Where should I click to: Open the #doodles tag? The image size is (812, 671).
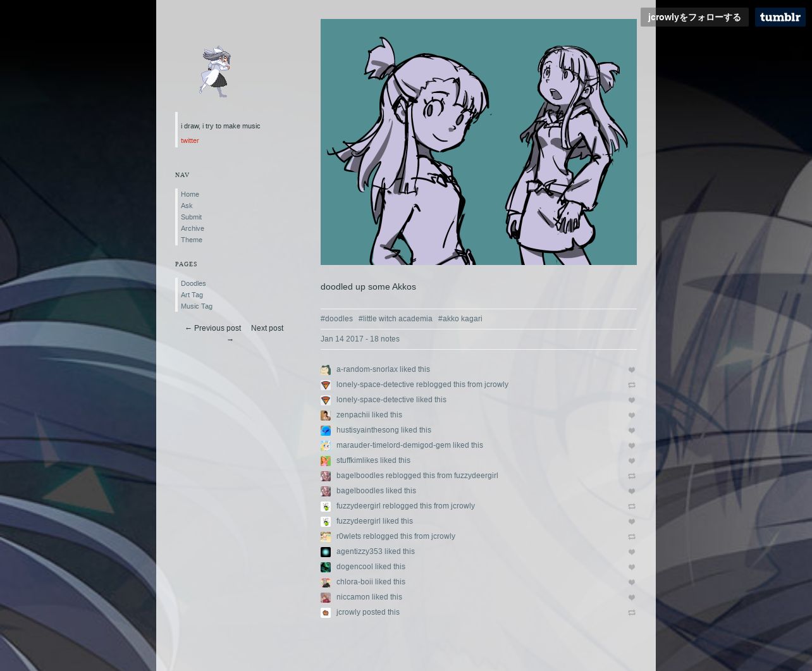[x=336, y=319]
